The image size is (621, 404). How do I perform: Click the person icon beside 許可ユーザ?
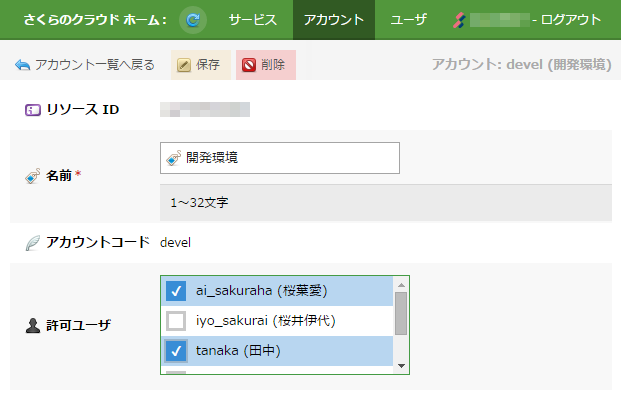coord(32,325)
